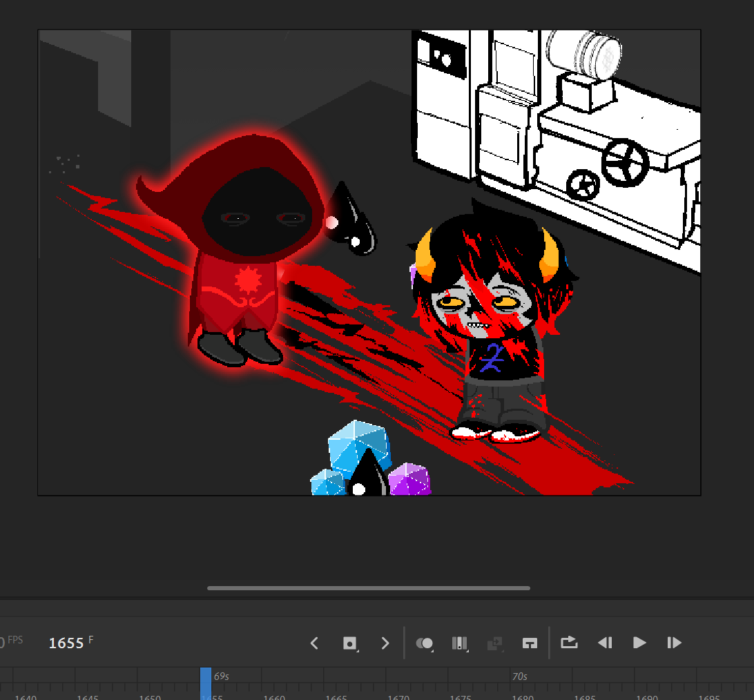
Task: Click the current frame number 1655
Action: [66, 643]
